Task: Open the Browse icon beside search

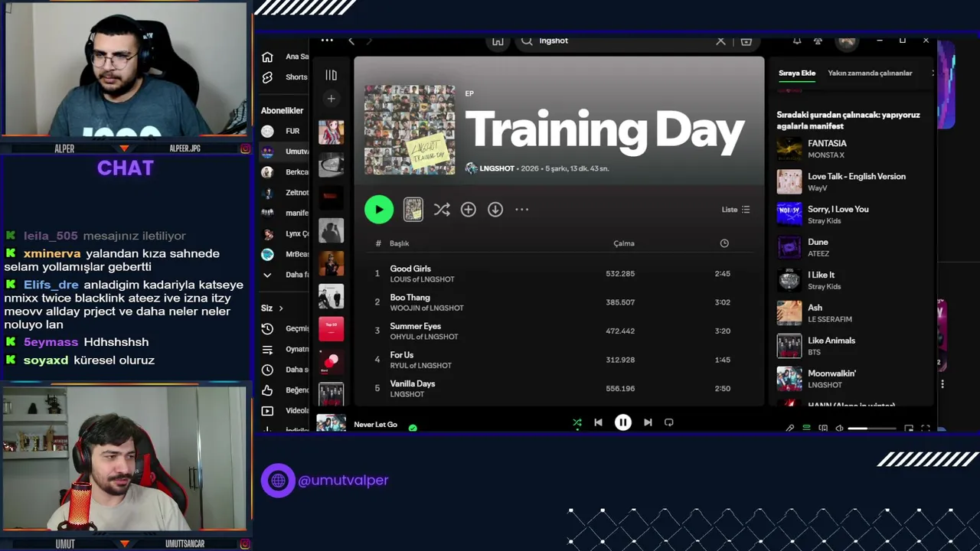Action: tap(746, 41)
